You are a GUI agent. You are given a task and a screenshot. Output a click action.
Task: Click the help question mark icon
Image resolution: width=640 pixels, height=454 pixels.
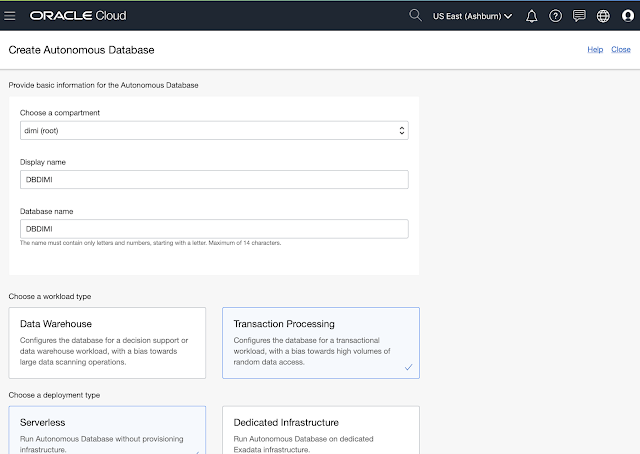coord(555,16)
